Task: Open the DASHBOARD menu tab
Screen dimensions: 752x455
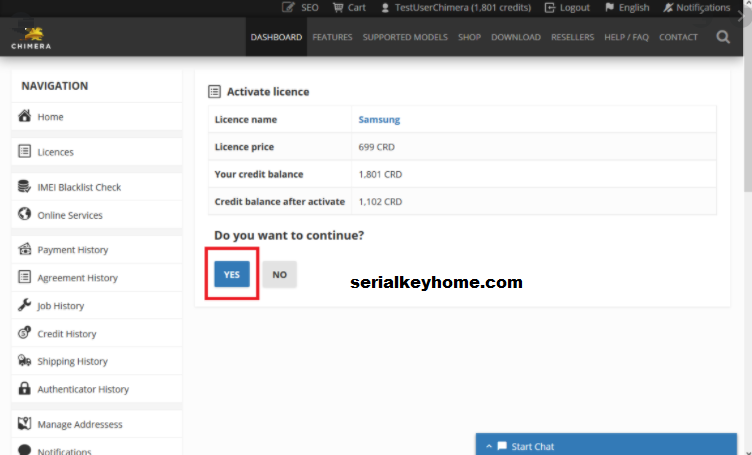Action: pos(276,37)
